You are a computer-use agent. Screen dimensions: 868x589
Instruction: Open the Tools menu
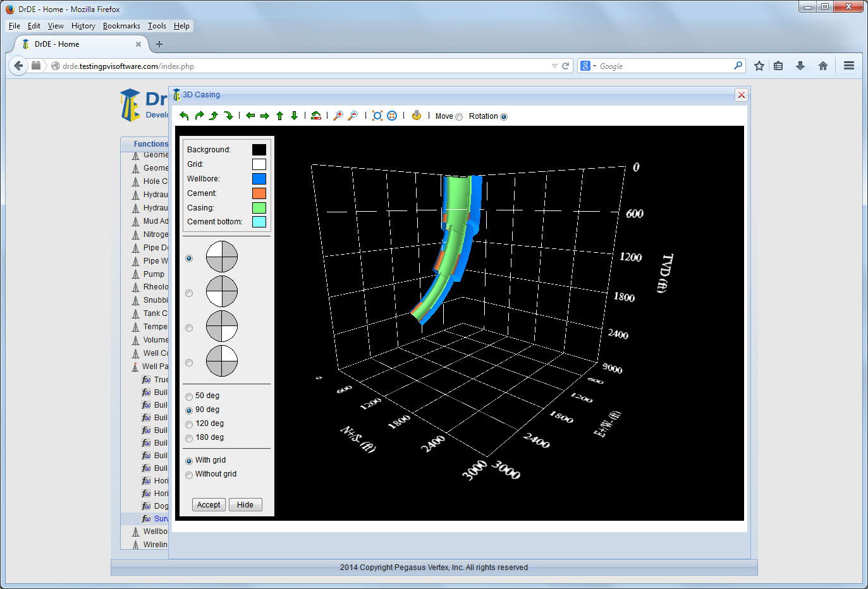[157, 26]
